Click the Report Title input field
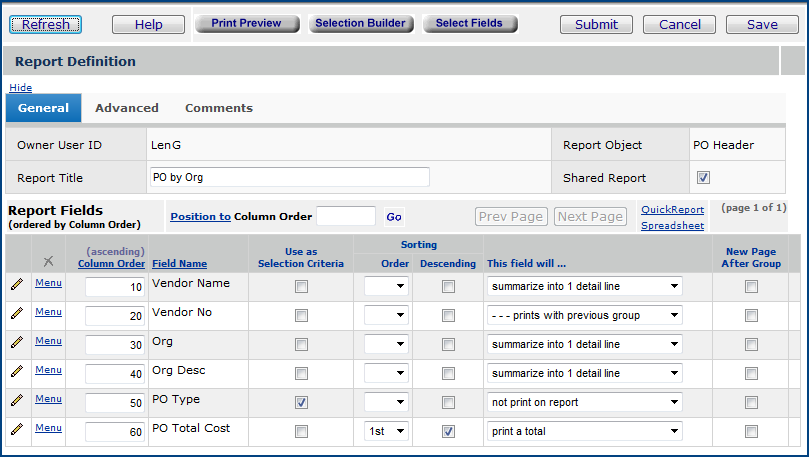 pos(288,177)
